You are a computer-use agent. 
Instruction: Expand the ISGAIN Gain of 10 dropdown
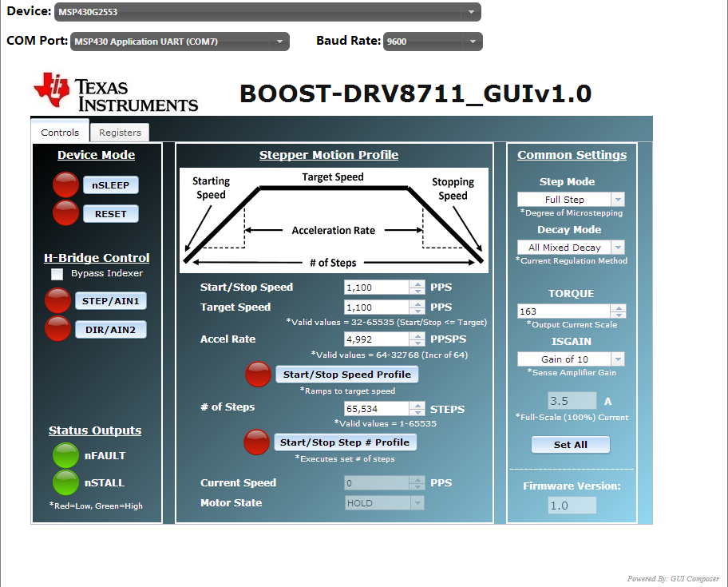(x=571, y=359)
